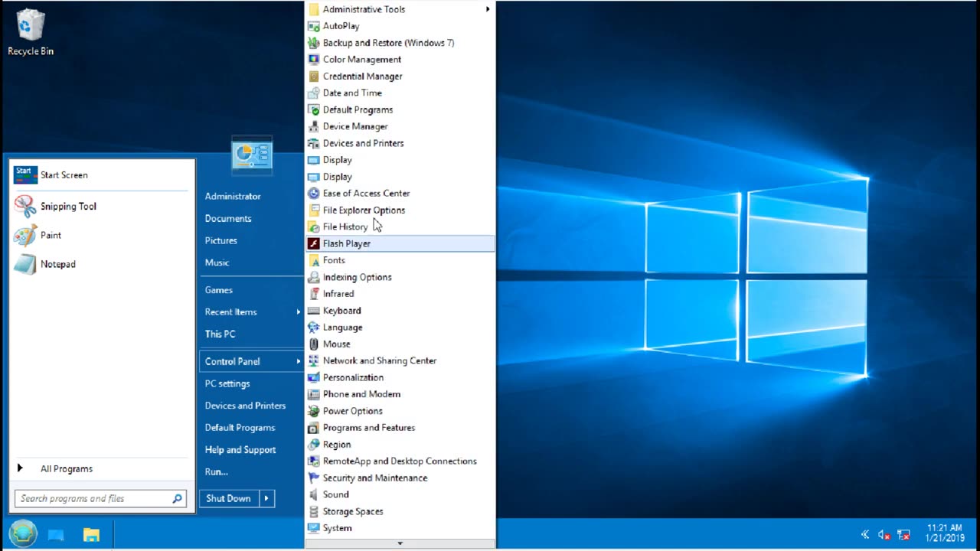Select Pictures in Start menu
980x551 pixels.
(221, 240)
